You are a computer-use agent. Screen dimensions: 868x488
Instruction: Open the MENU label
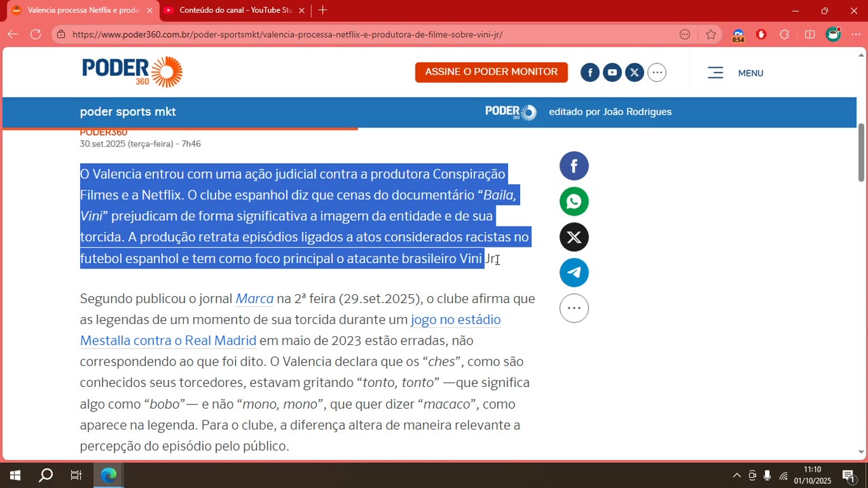(751, 73)
